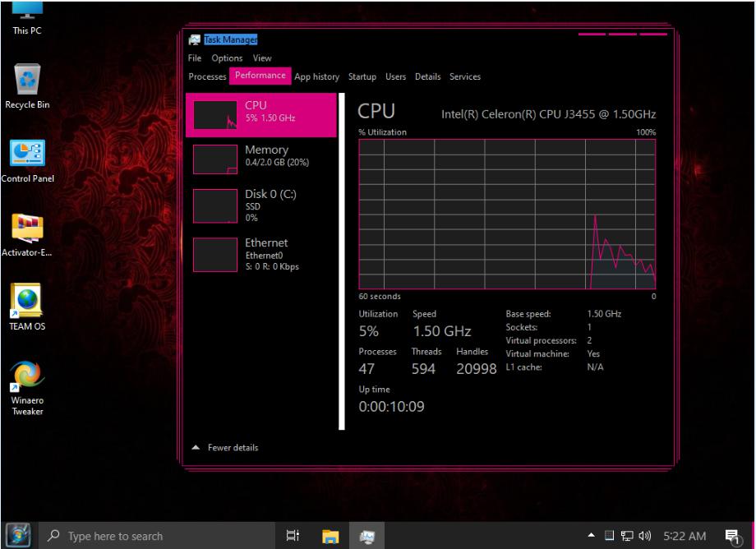Switch to the Processes tab
This screenshot has width=756, height=549.
(x=206, y=76)
